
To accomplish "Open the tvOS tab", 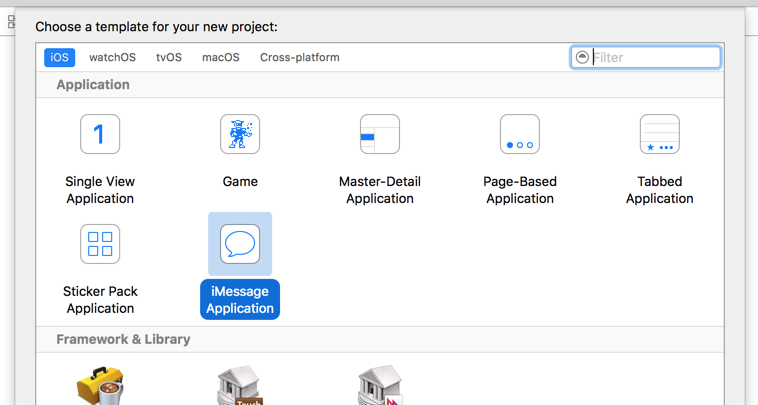I will (x=169, y=58).
